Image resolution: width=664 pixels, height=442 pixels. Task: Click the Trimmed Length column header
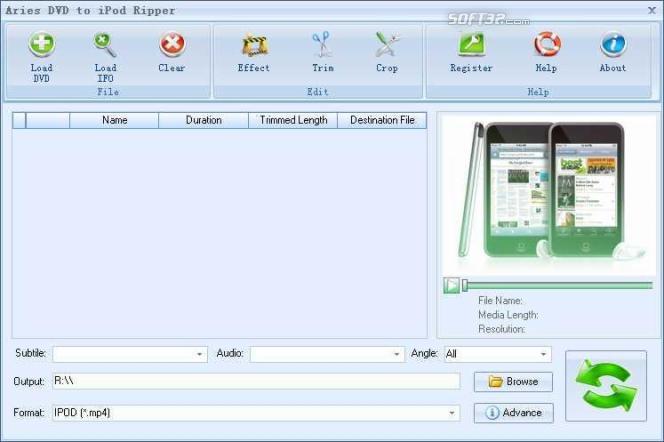tap(293, 120)
